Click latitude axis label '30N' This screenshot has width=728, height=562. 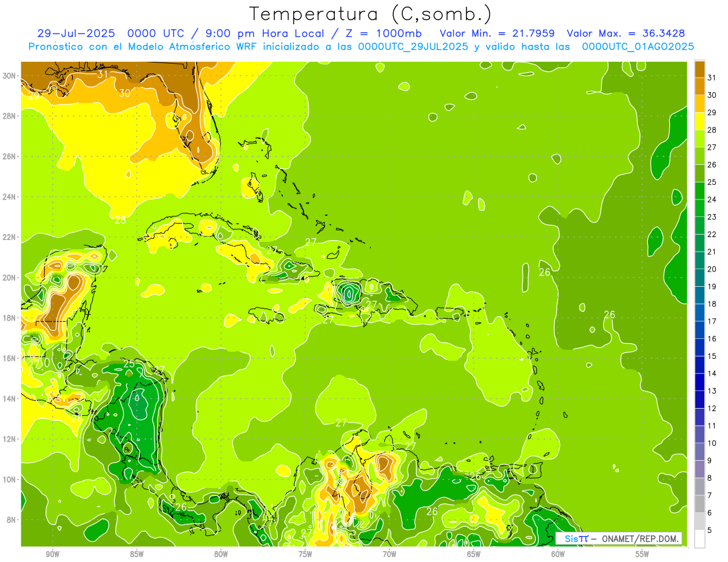(10, 75)
